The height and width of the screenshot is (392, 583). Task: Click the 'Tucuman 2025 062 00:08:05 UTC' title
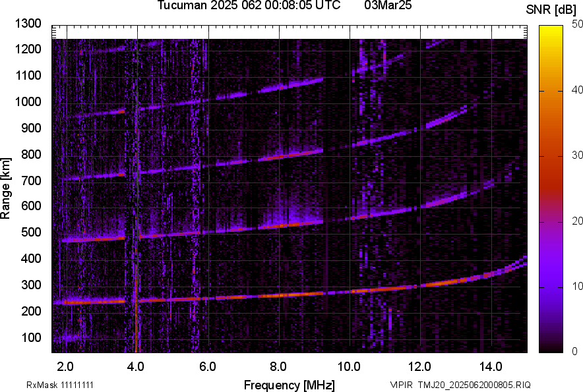click(249, 6)
